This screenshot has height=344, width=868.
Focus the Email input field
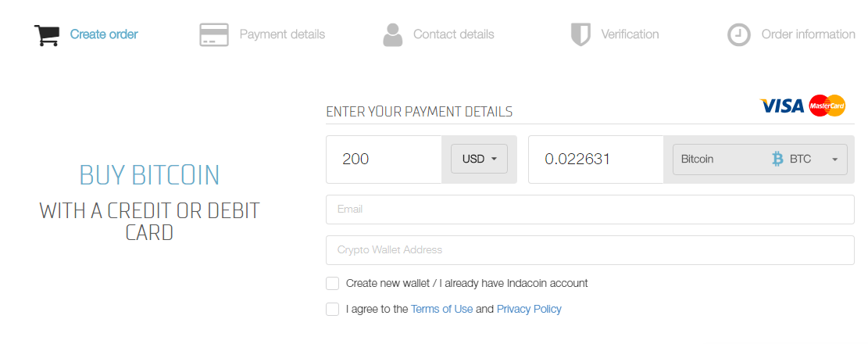pos(590,210)
